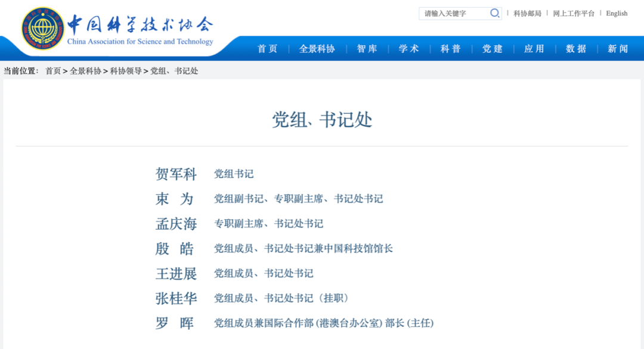Open the 网上工作平台 link
Viewport: 644px width, 349px height.
coord(574,14)
